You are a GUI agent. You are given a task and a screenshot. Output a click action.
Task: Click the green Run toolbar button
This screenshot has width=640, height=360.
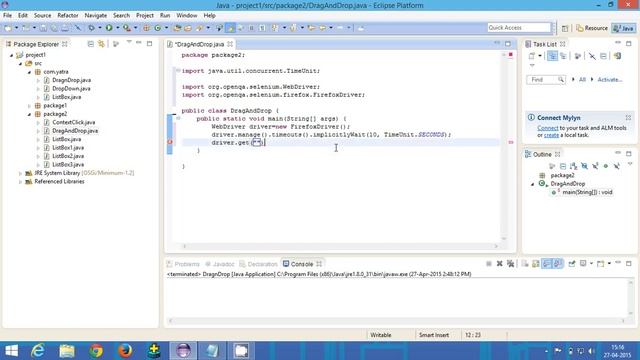pyautogui.click(x=109, y=28)
